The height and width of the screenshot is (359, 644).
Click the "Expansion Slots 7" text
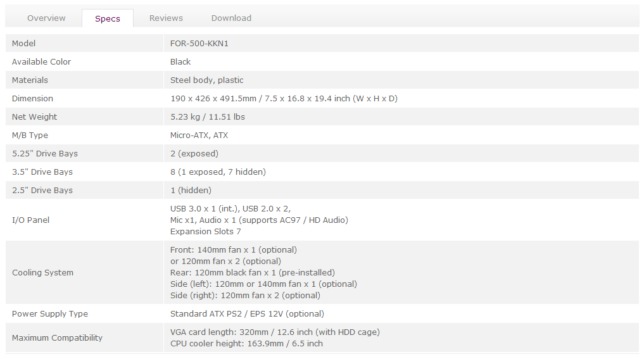(205, 232)
